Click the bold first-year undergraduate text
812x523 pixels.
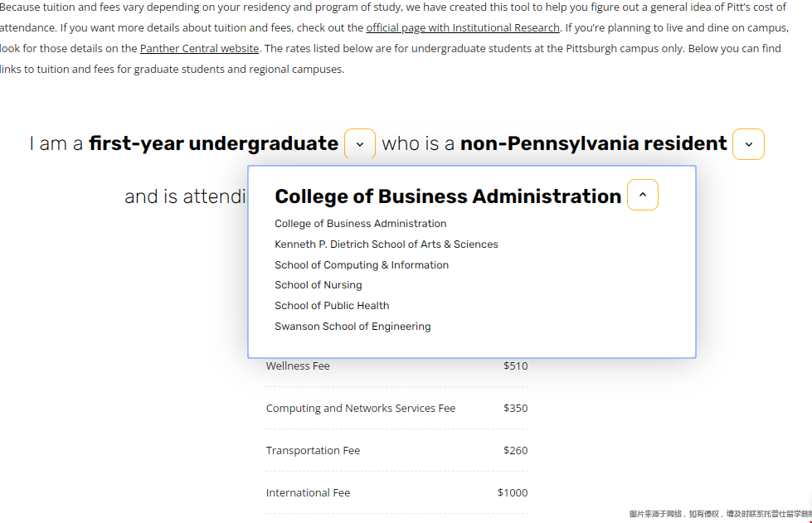213,144
